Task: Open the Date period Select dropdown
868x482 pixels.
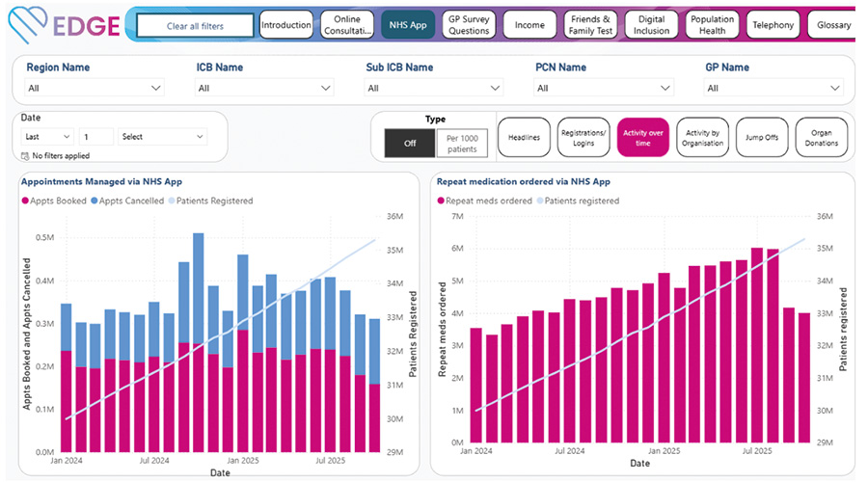Action: point(162,137)
